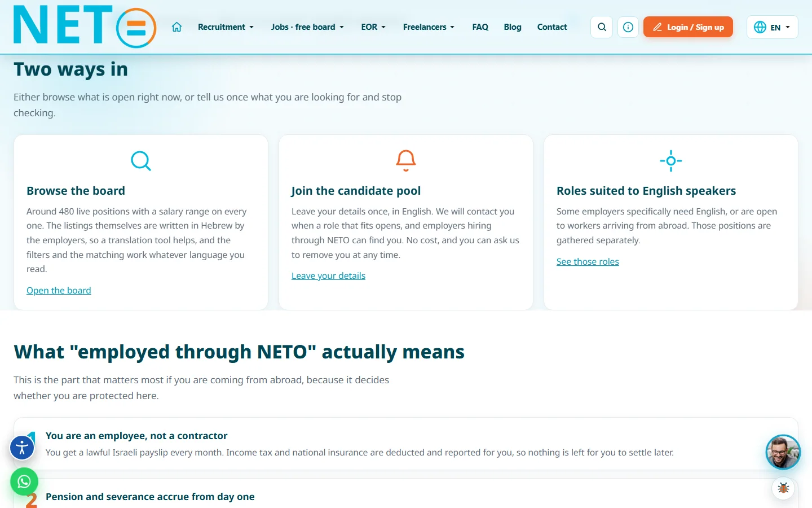Start a WhatsApp chat
Image resolution: width=812 pixels, height=508 pixels.
[x=24, y=481]
